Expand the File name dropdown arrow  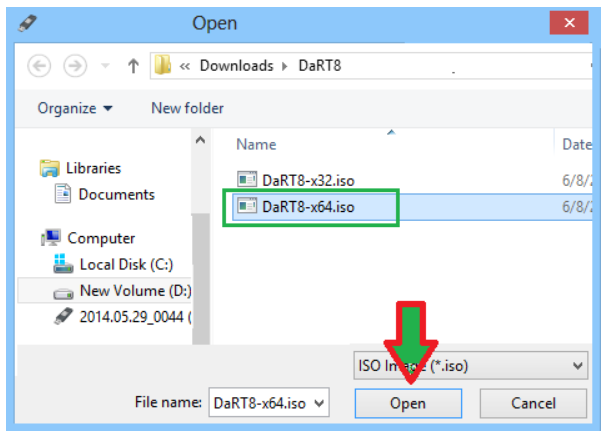(x=319, y=403)
